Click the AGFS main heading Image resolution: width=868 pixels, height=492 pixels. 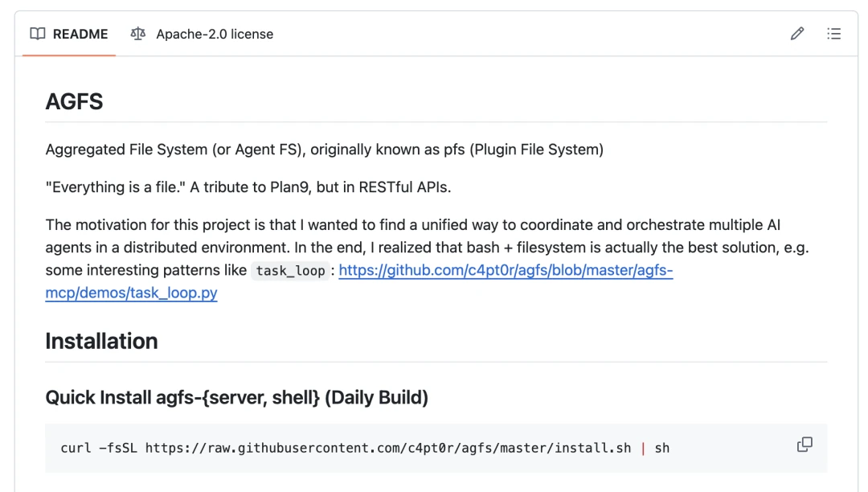(x=74, y=102)
